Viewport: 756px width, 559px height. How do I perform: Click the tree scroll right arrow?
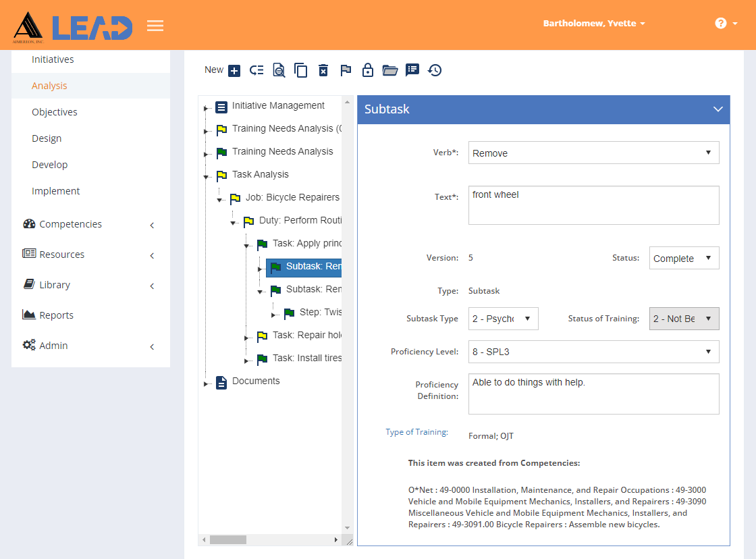[x=336, y=539]
